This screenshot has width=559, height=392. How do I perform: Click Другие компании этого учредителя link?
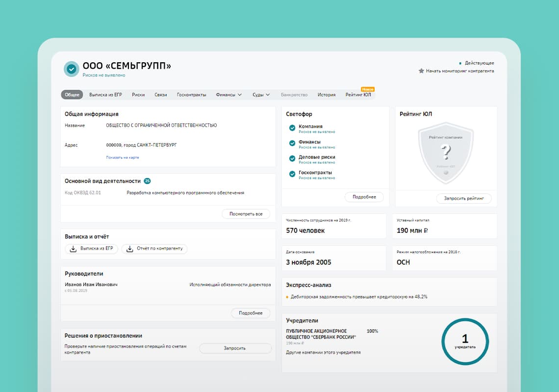click(323, 352)
